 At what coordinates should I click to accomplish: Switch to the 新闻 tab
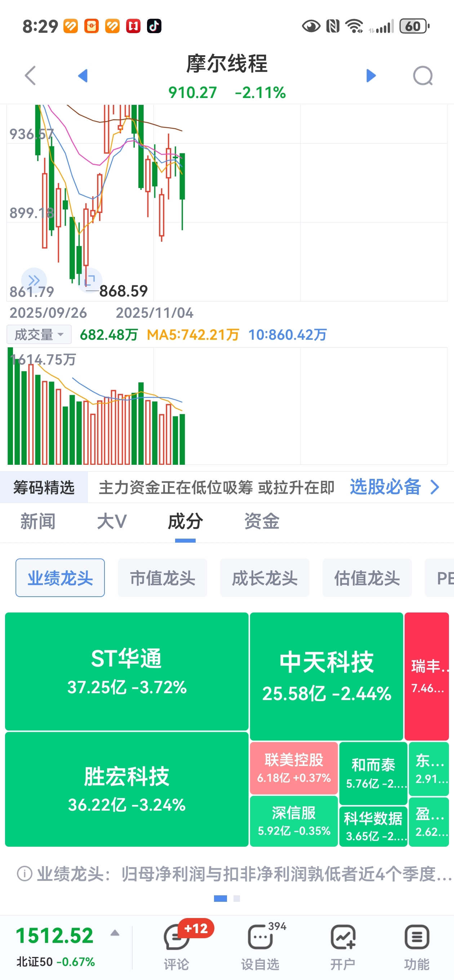tap(38, 521)
